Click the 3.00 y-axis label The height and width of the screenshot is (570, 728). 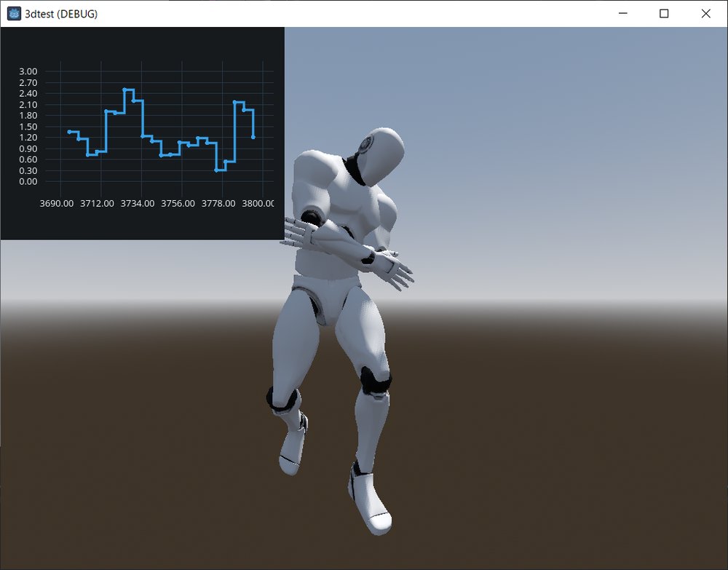tap(28, 71)
